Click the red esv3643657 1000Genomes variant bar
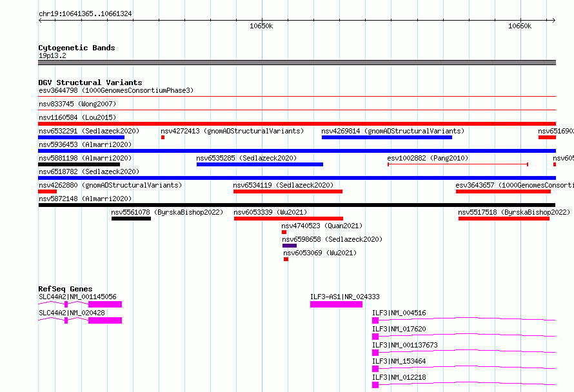This screenshot has height=392, width=574. coord(503,191)
